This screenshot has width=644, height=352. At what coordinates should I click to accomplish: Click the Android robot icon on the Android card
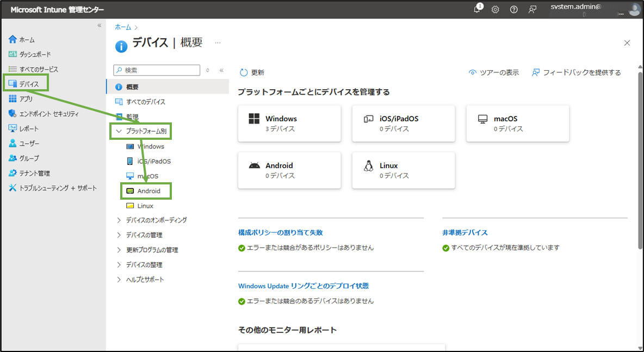tap(254, 165)
